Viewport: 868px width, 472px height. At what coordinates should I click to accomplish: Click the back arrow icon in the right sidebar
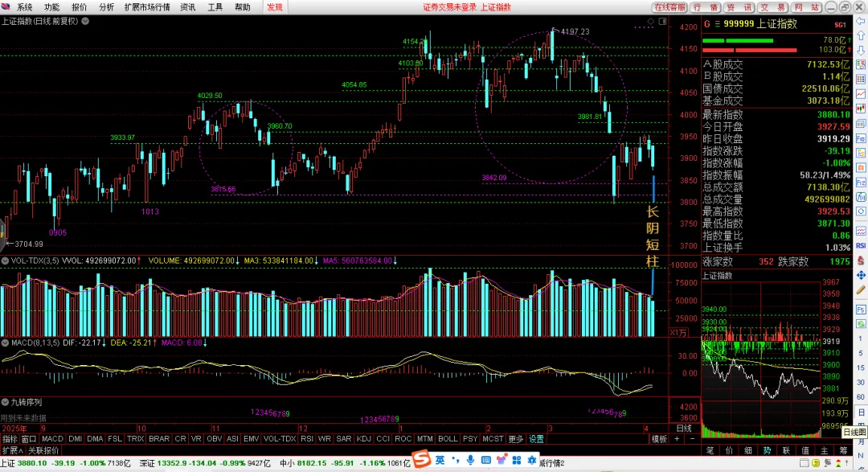(861, 21)
